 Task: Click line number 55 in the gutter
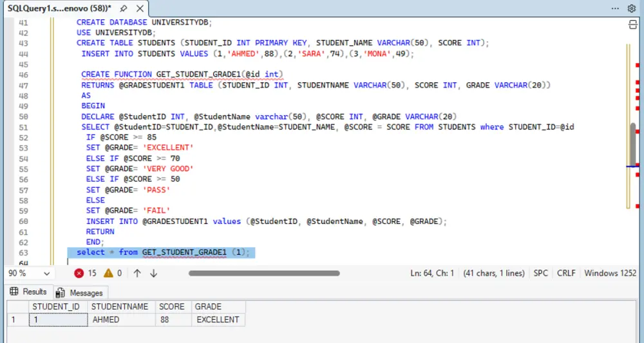click(23, 169)
